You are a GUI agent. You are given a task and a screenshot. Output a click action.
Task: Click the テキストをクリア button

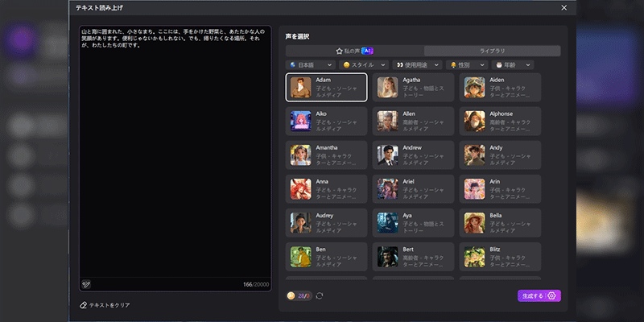tap(105, 305)
